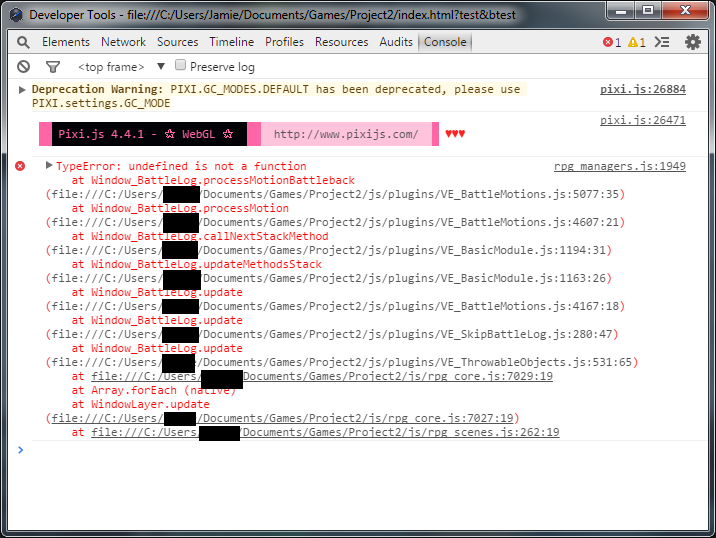This screenshot has height=538, width=716.
Task: Open the Sources tab
Action: click(x=178, y=42)
